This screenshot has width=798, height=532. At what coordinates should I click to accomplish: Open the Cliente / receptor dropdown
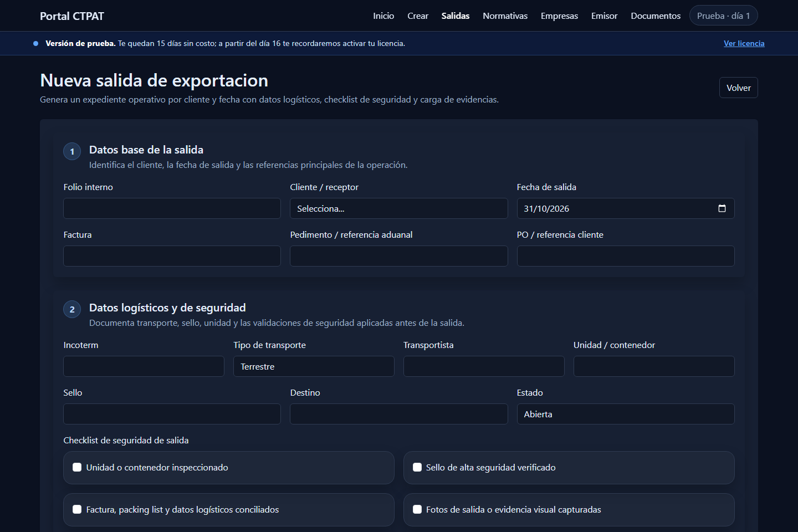coord(399,208)
